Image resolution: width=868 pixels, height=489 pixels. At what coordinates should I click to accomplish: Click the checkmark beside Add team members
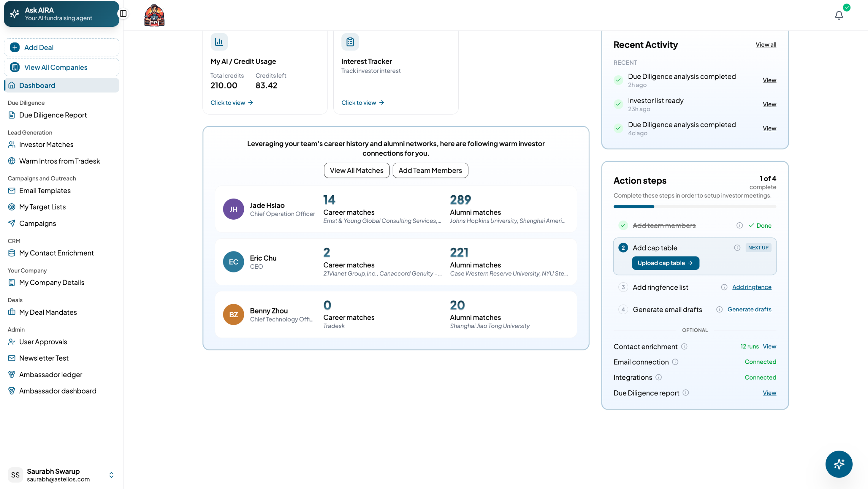click(x=623, y=225)
